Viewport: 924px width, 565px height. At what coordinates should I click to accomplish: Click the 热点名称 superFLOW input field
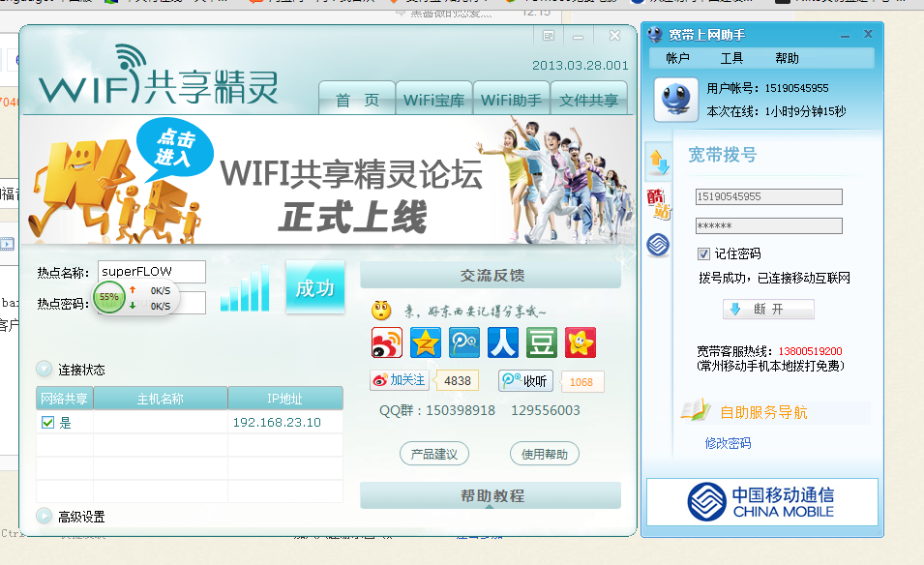click(152, 272)
